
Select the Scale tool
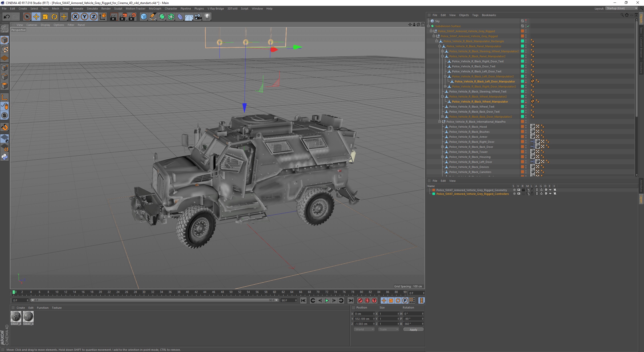click(45, 17)
